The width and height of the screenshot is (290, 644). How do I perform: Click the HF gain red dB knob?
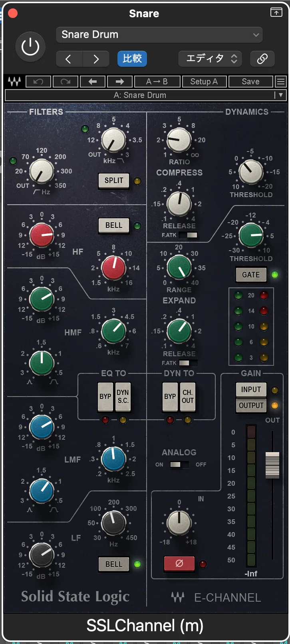(x=42, y=235)
